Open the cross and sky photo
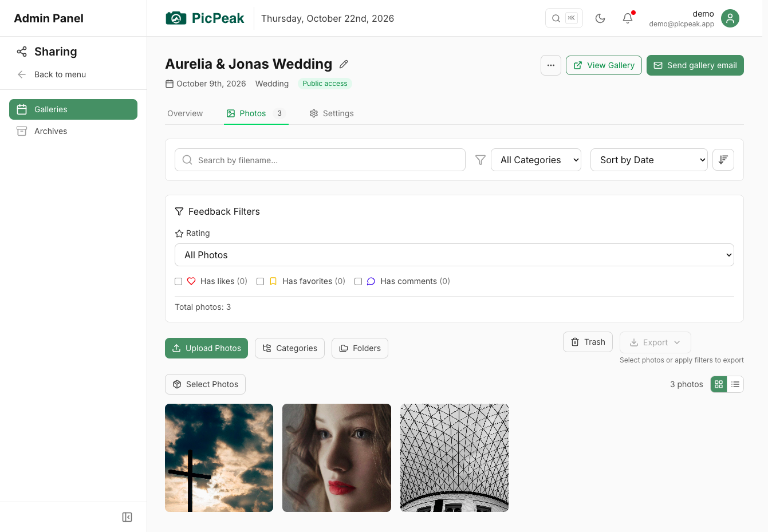This screenshot has height=532, width=768. [219, 458]
